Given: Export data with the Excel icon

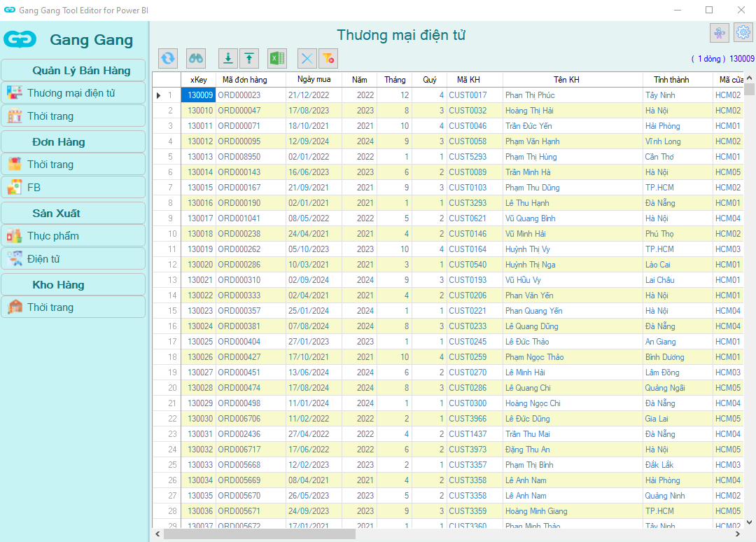Looking at the screenshot, I should point(277,59).
